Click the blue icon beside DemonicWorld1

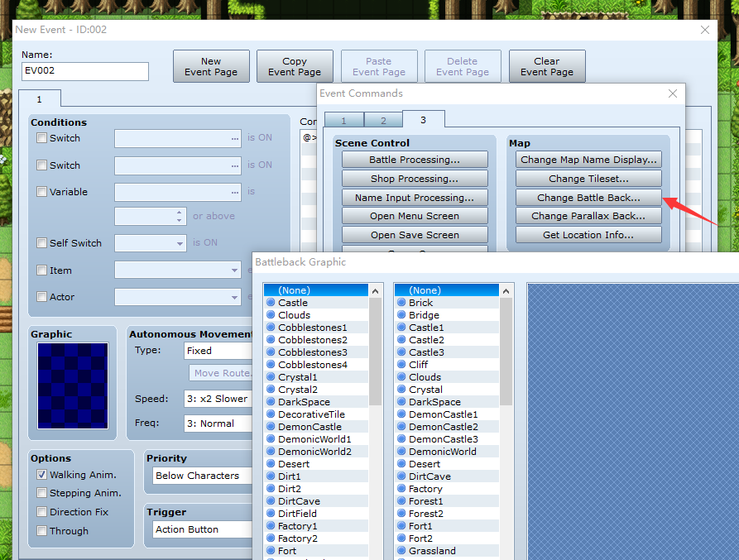[x=271, y=439]
